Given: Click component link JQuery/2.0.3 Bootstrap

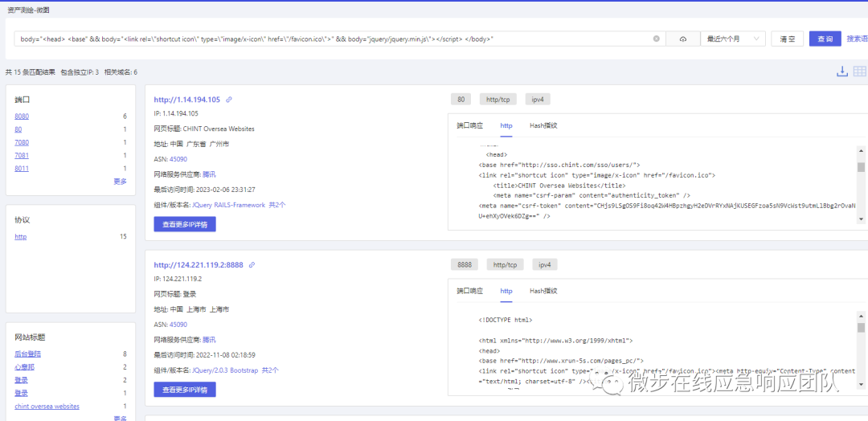Looking at the screenshot, I should click(x=225, y=370).
